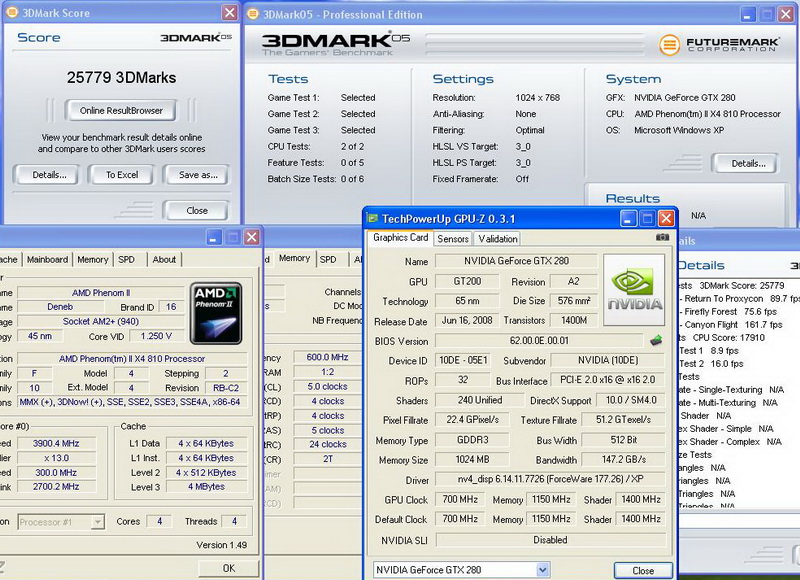Switch to the Validation tab in GPU-Z

(x=497, y=239)
